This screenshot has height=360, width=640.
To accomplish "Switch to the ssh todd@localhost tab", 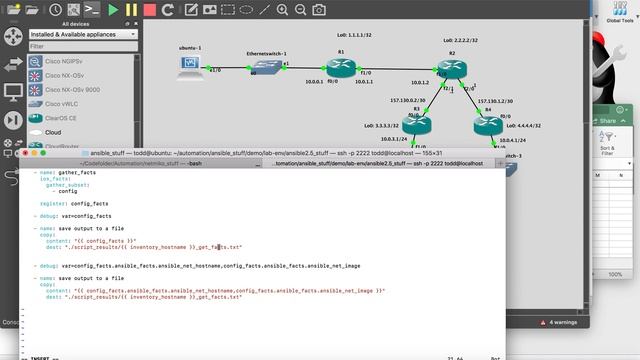I will click(378, 163).
